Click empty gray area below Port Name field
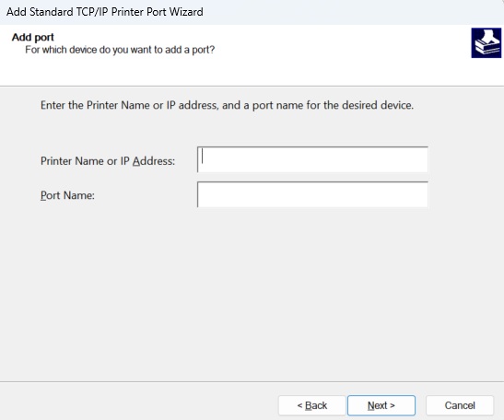The width and height of the screenshot is (504, 420). click(252, 289)
